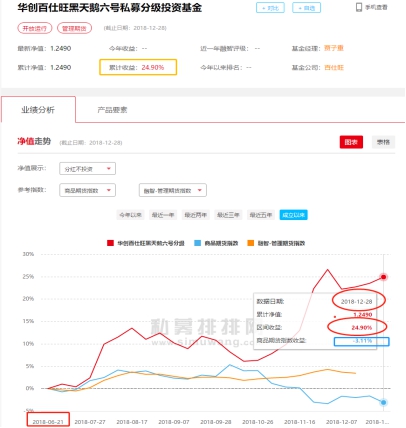Select the 最近三年 time range
Screen dimensions: 406x428
[x=228, y=215]
